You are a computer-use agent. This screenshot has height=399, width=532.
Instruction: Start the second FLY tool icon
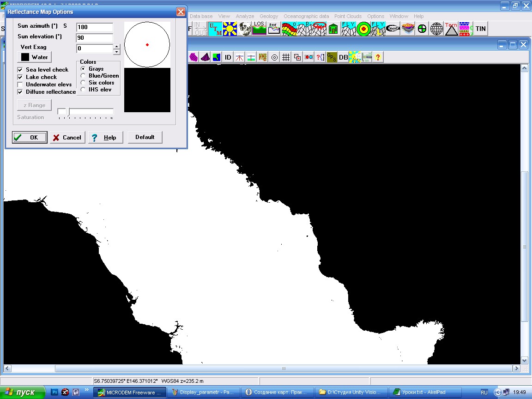[378, 29]
